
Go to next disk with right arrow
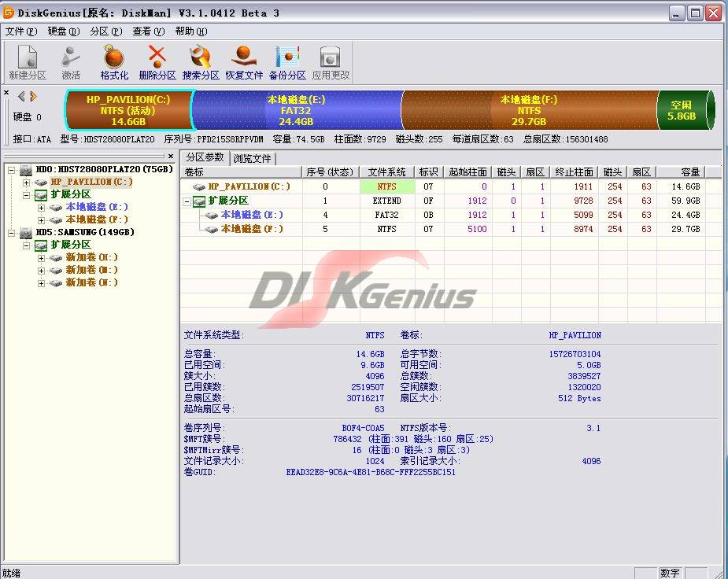(33, 97)
